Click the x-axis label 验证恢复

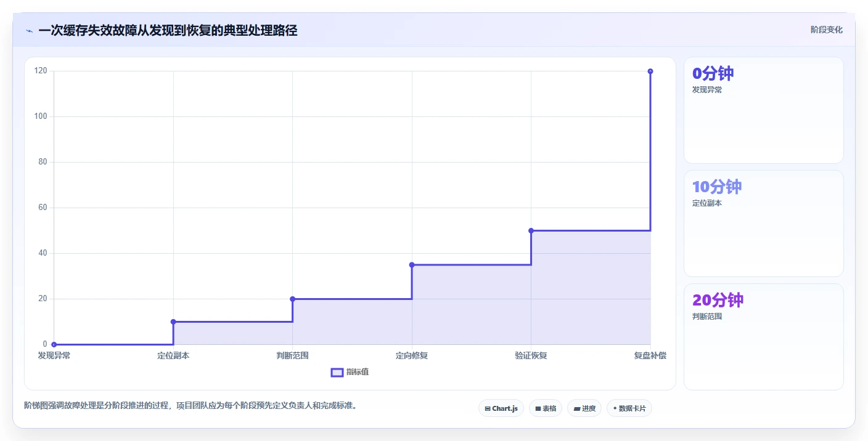(531, 355)
